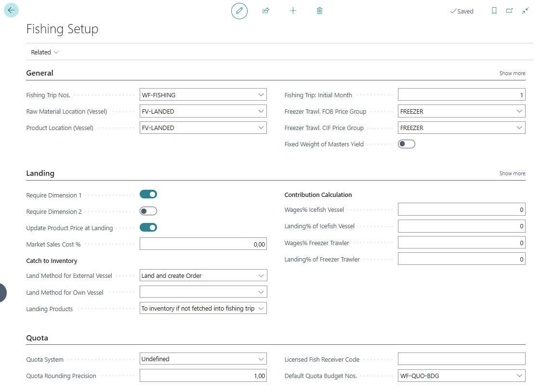Click Quota Rounding Precision field

[203, 376]
